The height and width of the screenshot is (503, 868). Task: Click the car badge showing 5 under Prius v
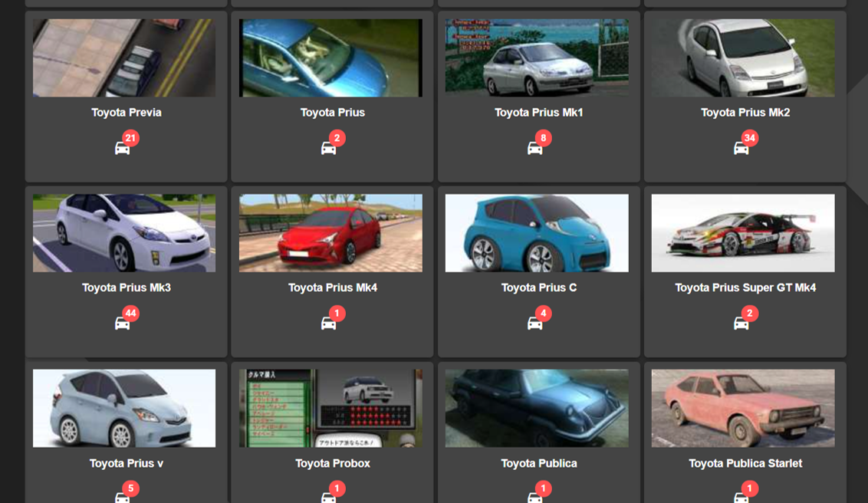tap(126, 493)
